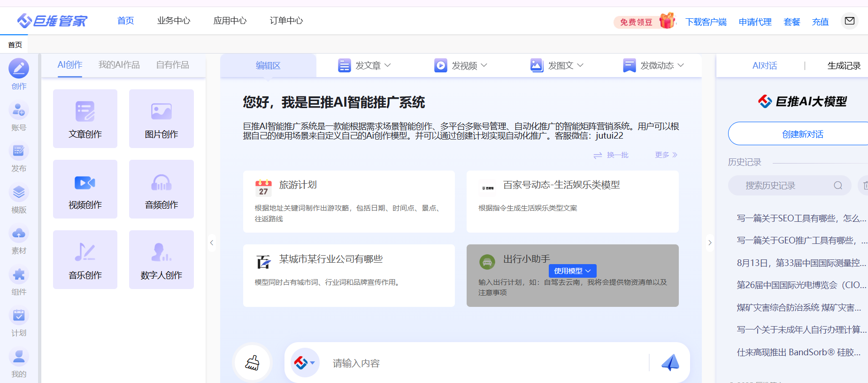Click the 旅游计划 calendar icon
This screenshot has width=868, height=383.
pyautogui.click(x=263, y=188)
